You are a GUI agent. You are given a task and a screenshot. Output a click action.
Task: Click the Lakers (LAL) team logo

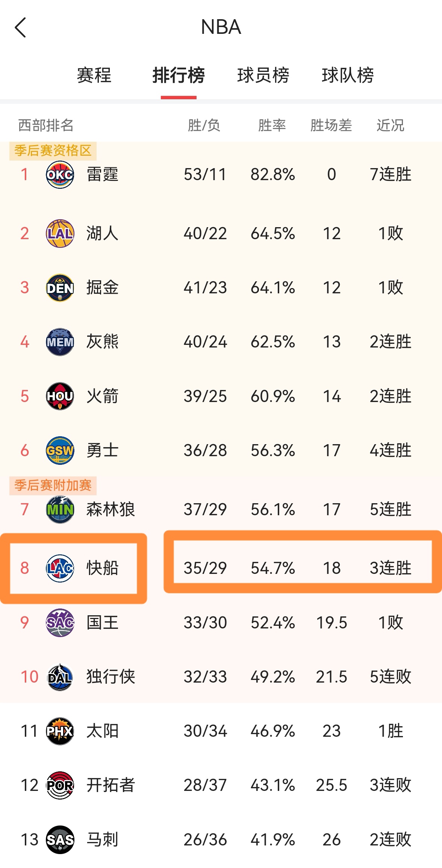pyautogui.click(x=60, y=233)
